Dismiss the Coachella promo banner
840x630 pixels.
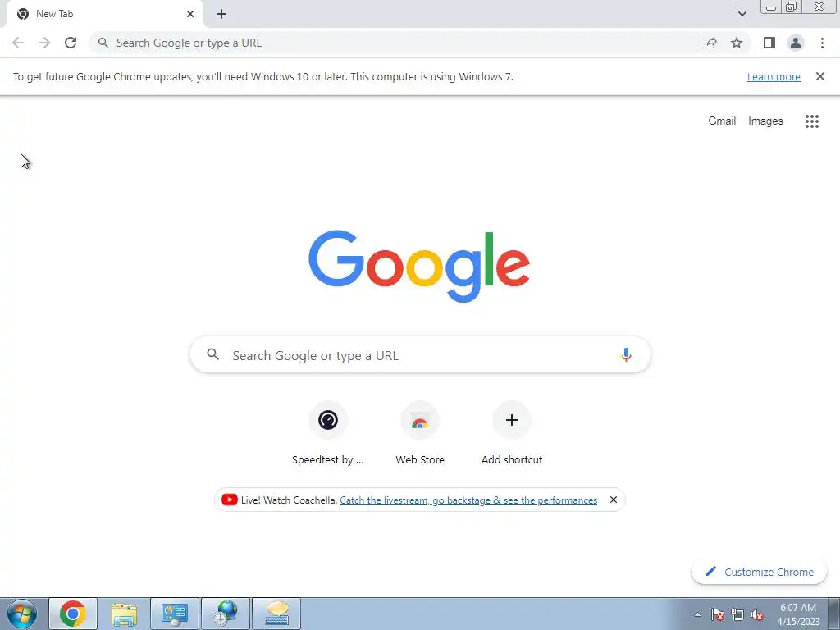[614, 500]
